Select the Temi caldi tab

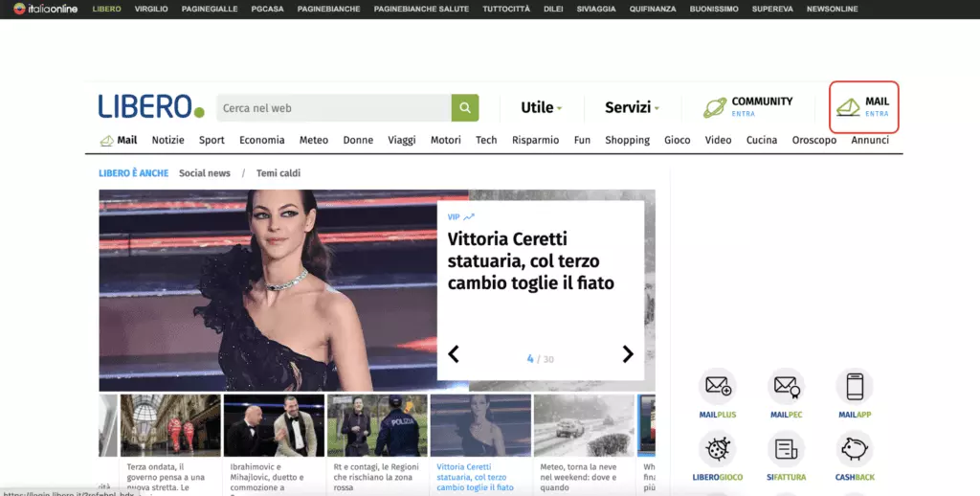click(278, 173)
